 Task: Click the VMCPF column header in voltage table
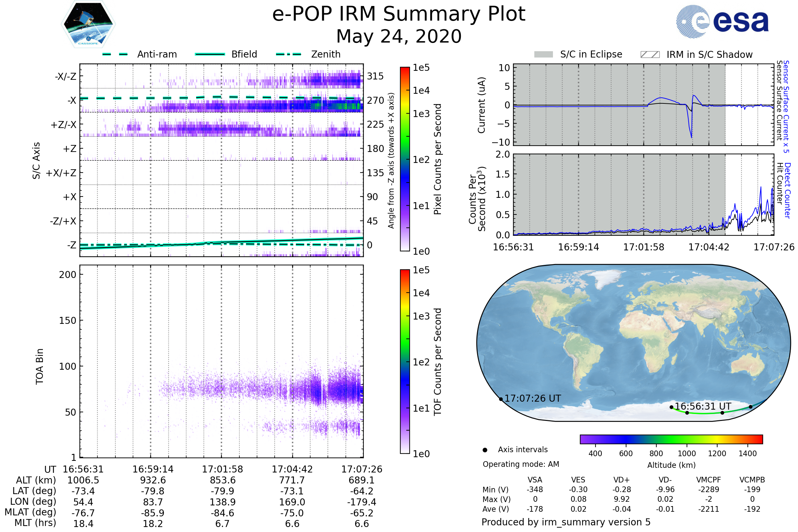[709, 480]
